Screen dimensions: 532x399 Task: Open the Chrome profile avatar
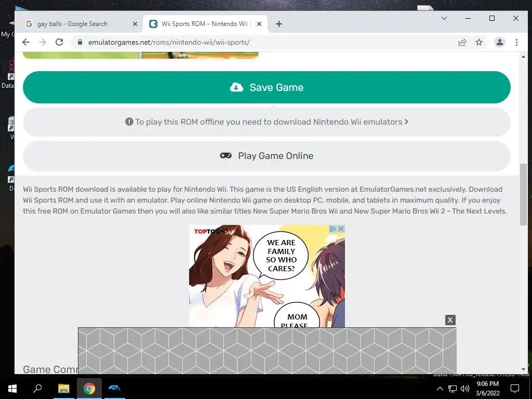coord(499,43)
